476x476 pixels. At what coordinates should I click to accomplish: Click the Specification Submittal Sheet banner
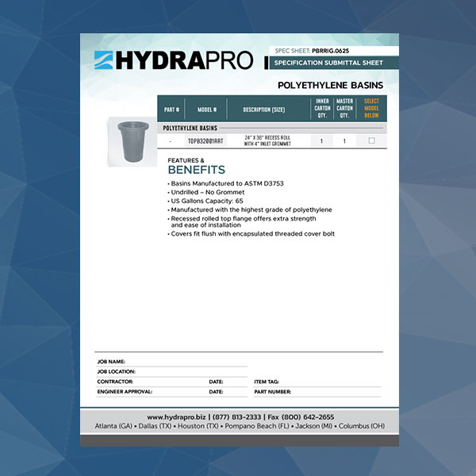click(334, 63)
